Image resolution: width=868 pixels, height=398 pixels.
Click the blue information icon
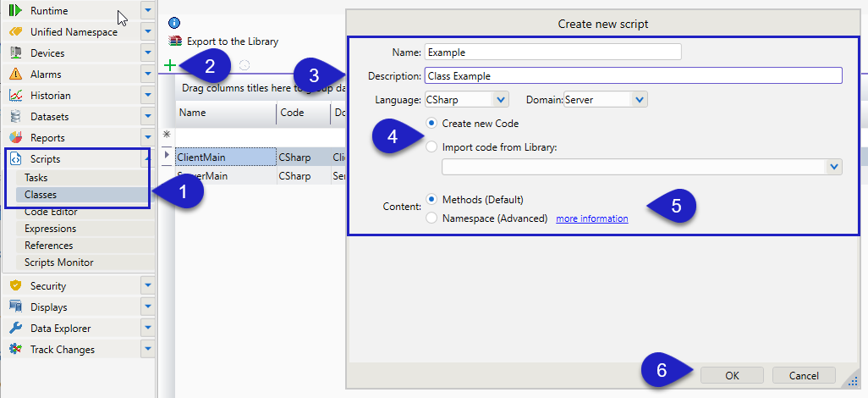click(x=174, y=23)
